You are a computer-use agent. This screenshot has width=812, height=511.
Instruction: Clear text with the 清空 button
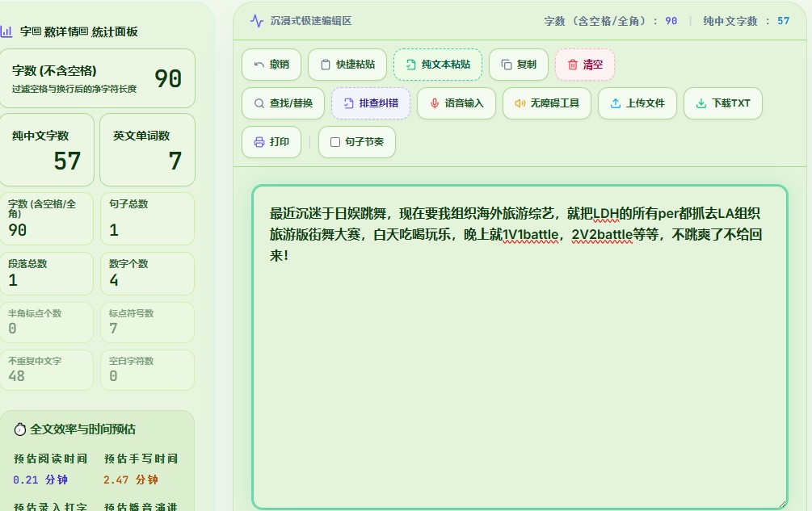tap(585, 65)
